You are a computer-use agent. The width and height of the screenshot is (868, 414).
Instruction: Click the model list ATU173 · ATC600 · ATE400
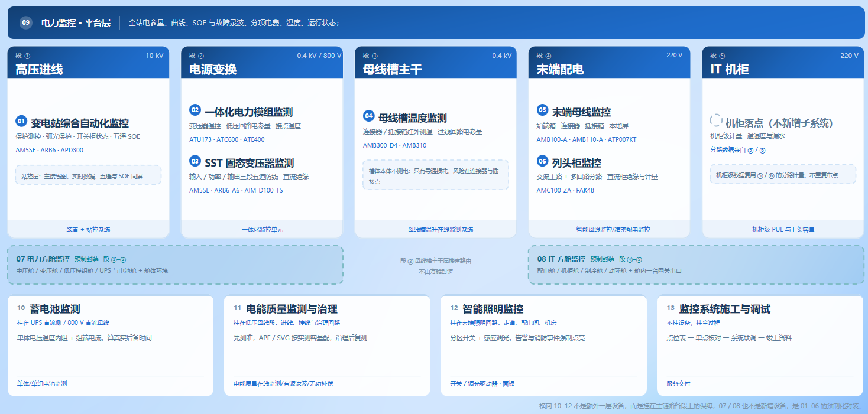coord(227,140)
